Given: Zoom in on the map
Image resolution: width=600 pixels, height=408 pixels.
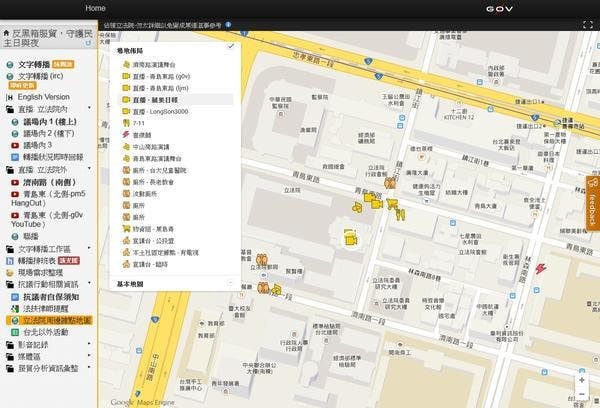Looking at the screenshot, I should click(582, 380).
